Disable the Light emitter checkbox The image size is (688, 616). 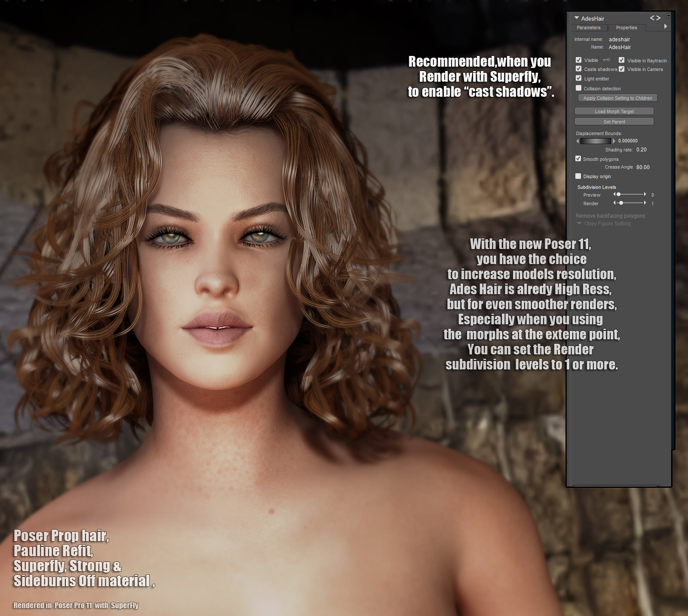point(579,78)
